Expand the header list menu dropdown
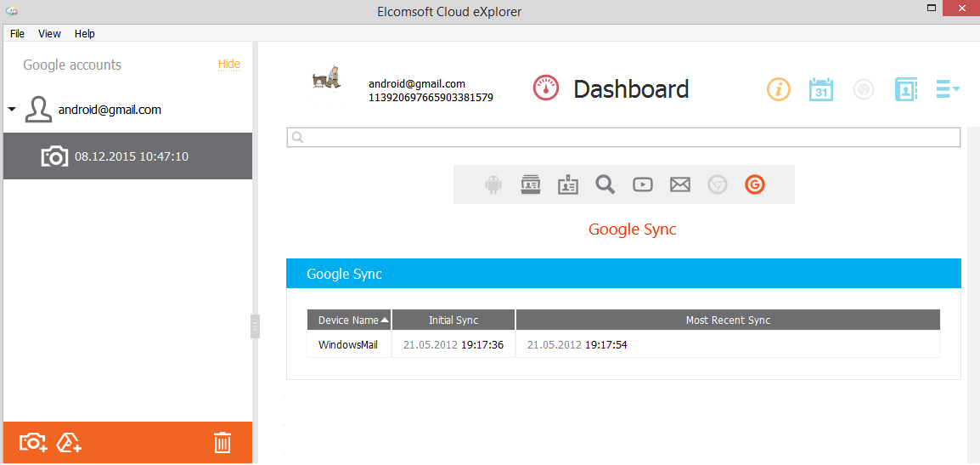 coord(948,89)
